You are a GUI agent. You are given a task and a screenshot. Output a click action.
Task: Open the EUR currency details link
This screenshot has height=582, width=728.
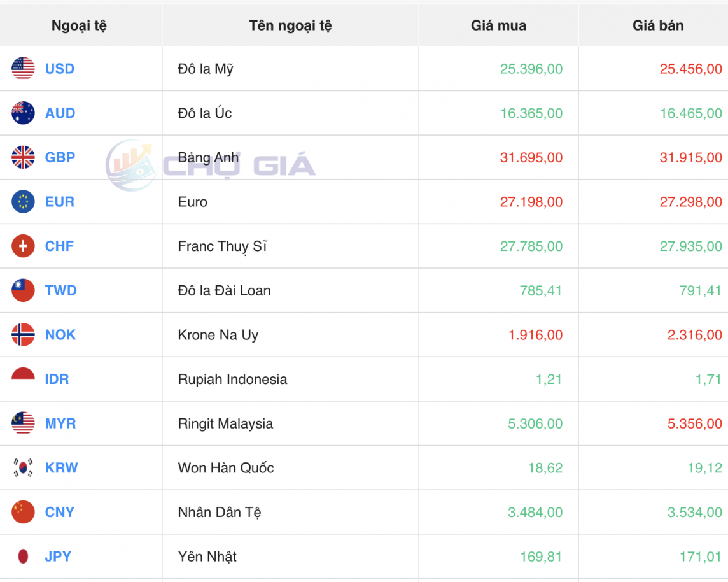(x=59, y=202)
